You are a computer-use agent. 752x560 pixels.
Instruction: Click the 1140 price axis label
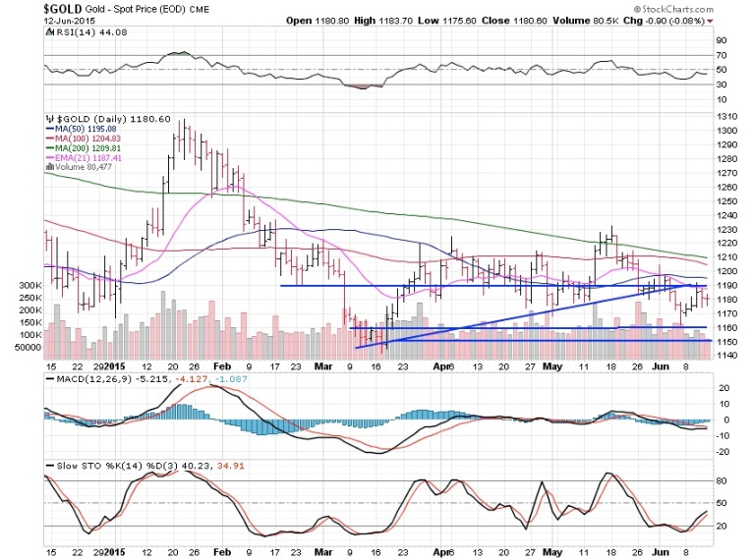727,356
